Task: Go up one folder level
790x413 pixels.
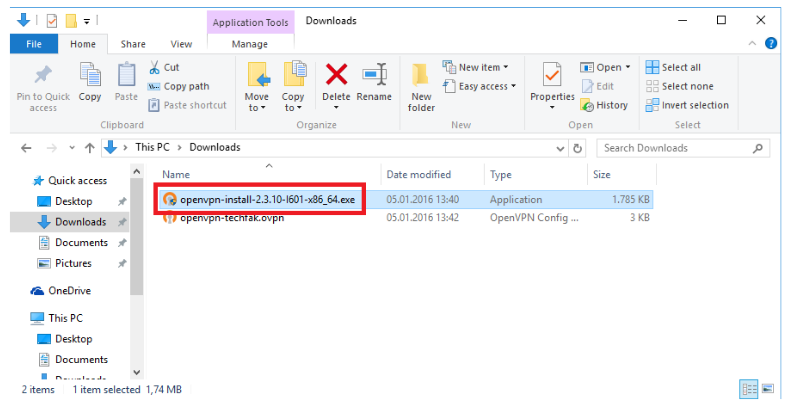Action: click(x=90, y=148)
